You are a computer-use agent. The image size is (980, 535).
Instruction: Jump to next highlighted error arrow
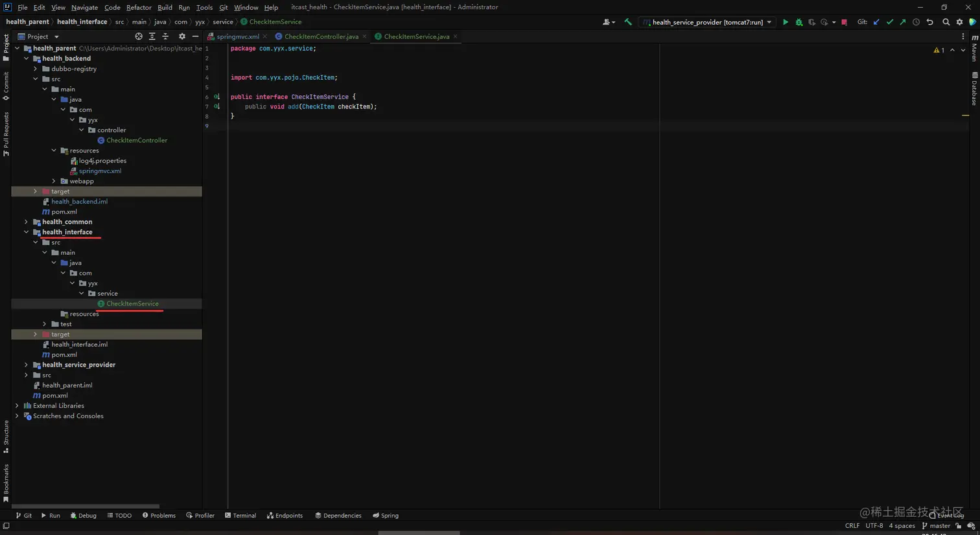point(962,50)
